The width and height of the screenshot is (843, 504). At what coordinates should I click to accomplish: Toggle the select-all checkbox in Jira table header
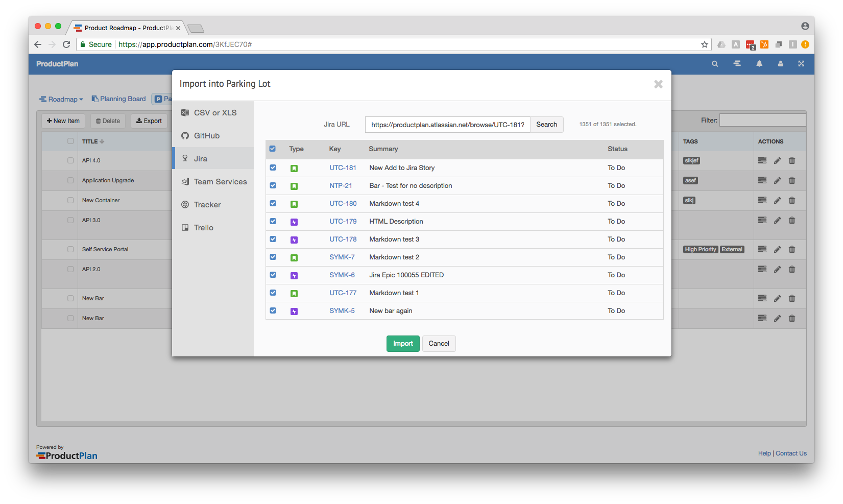point(273,149)
